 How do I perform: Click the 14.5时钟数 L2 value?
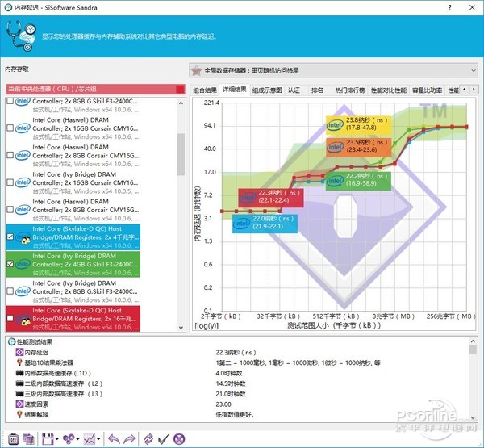(231, 383)
